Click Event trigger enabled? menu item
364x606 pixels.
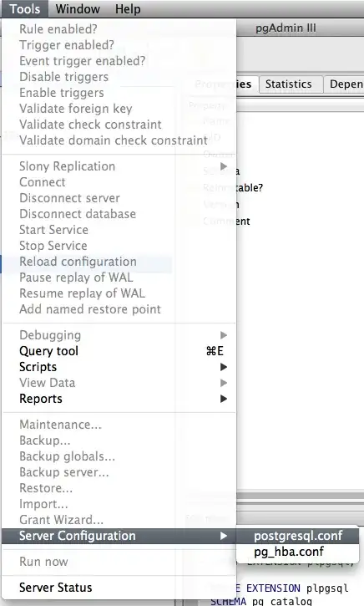pos(119,61)
